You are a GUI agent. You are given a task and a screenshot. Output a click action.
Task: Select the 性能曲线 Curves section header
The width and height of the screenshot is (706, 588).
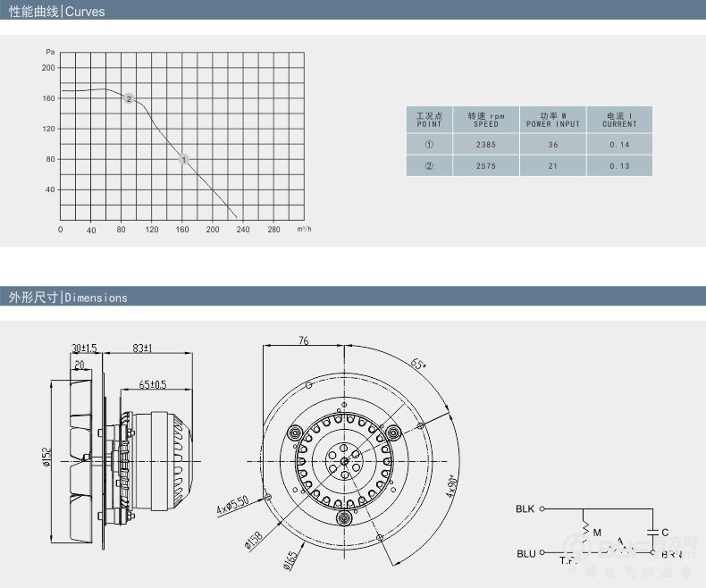[56, 12]
